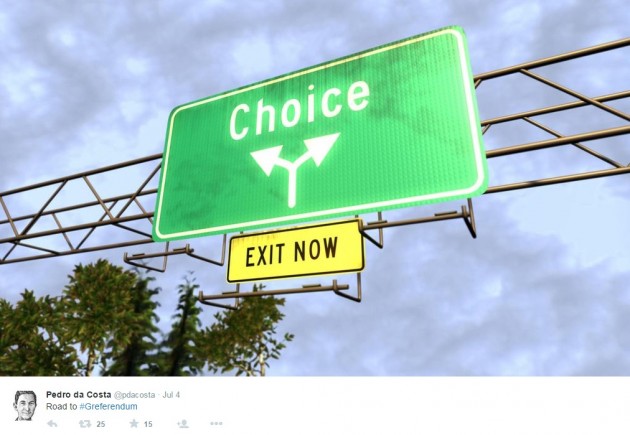This screenshot has width=630, height=435.
Task: Click the white fork arrows on sign
Action: tap(295, 167)
